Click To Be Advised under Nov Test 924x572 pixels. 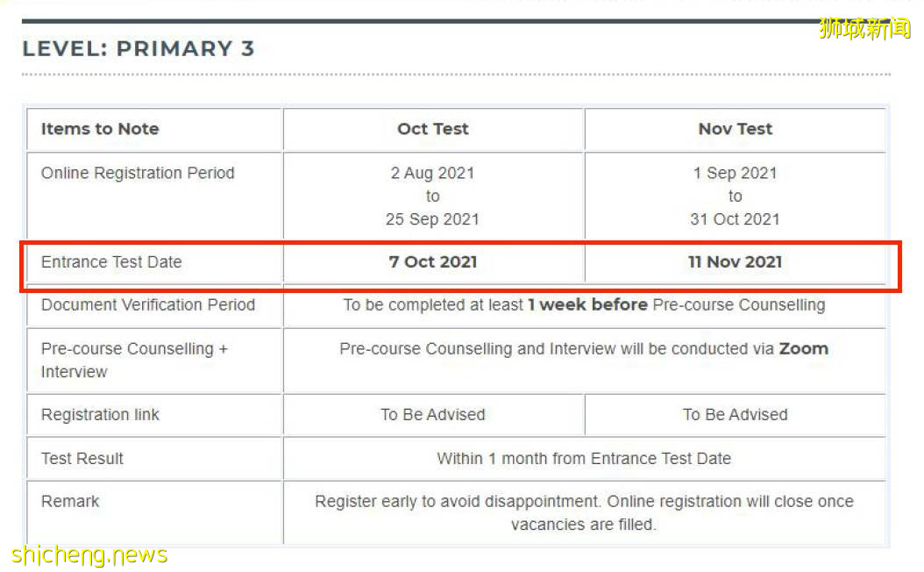pos(735,414)
